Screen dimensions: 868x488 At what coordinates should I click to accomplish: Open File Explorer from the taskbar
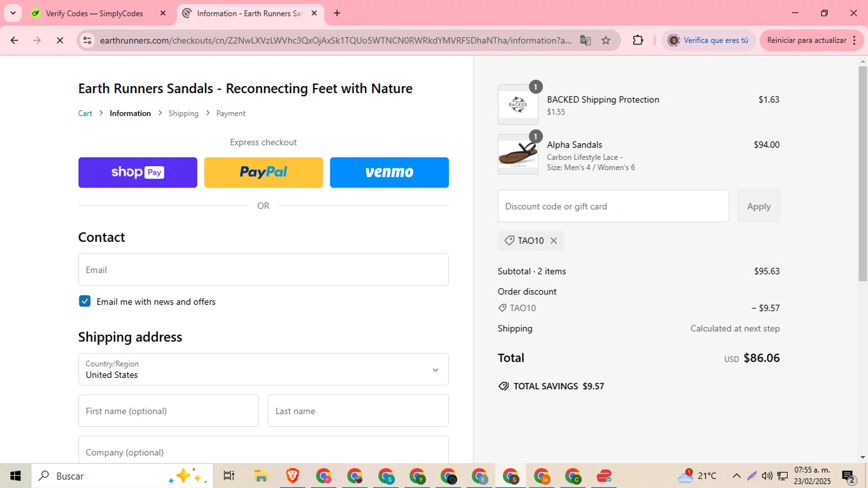261,476
